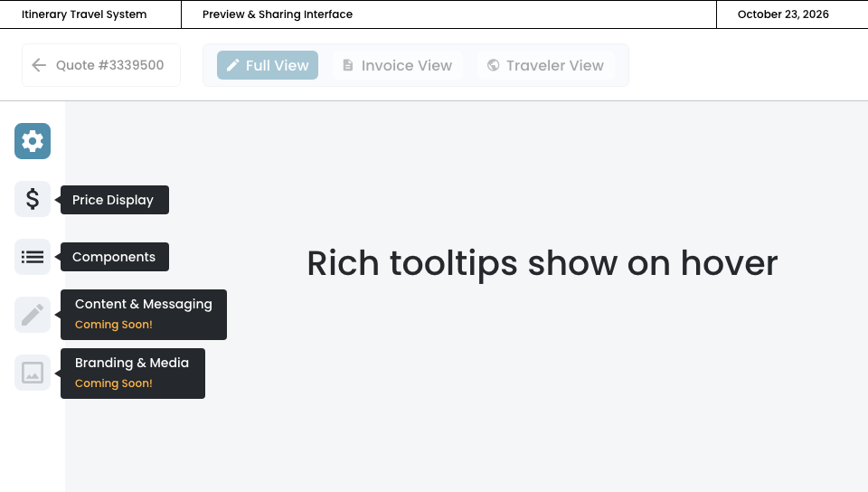Click the Content & Messaging tooltip title
Screen dimensions: 868x492
144,304
